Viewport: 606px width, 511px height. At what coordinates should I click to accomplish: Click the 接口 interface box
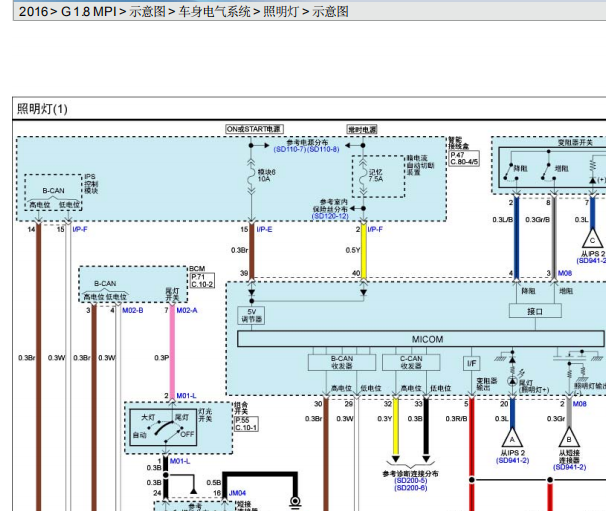coord(535,311)
